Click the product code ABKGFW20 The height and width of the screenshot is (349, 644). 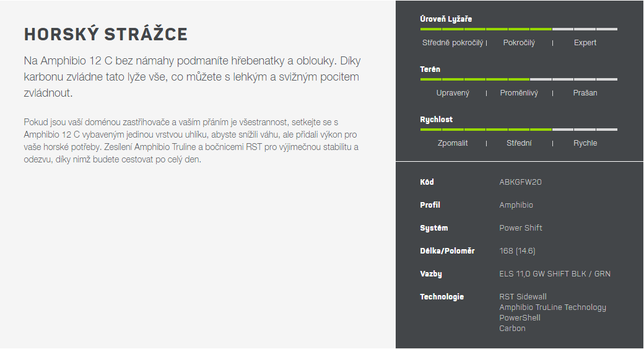(520, 182)
